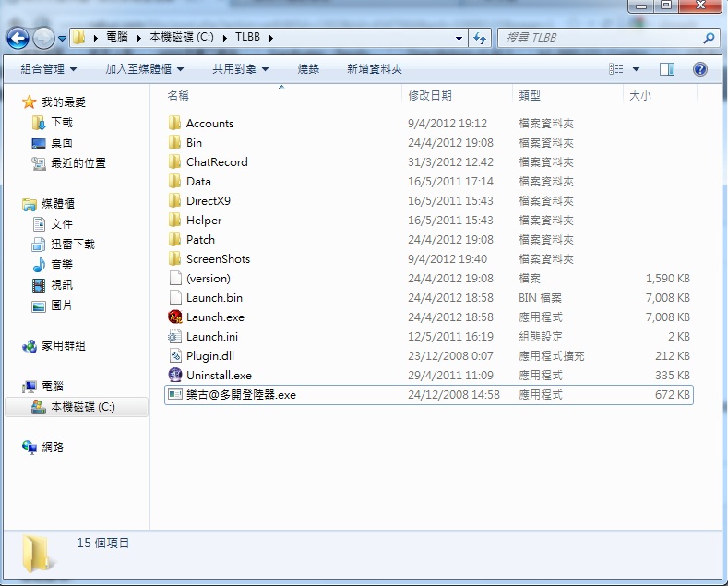Click 網路 in the navigation pane
The height and width of the screenshot is (586, 728).
point(53,448)
